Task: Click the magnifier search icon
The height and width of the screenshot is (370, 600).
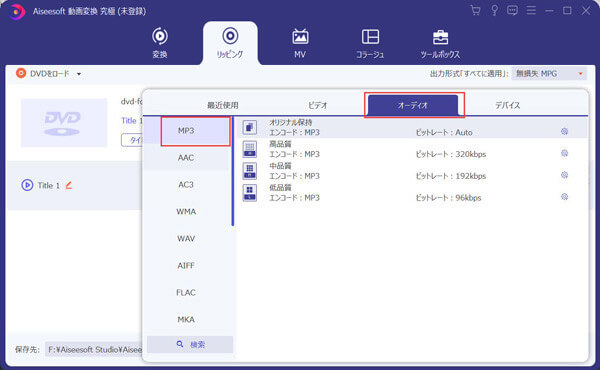Action: (x=180, y=344)
